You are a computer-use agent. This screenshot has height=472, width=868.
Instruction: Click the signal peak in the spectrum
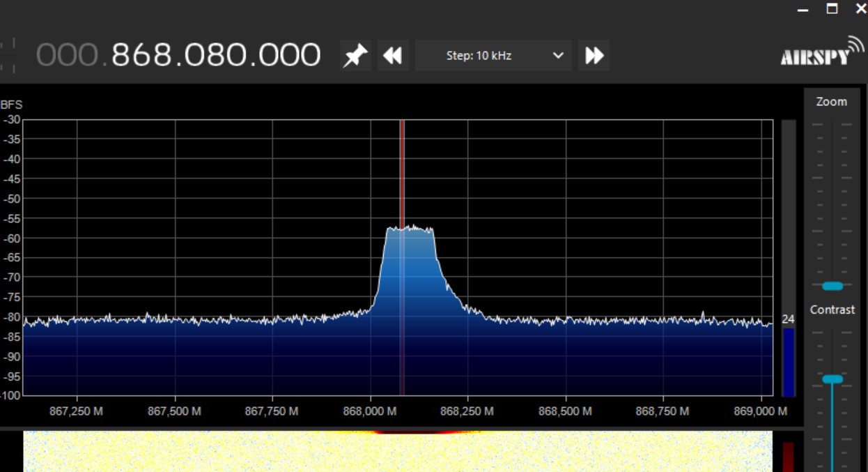coord(410,228)
